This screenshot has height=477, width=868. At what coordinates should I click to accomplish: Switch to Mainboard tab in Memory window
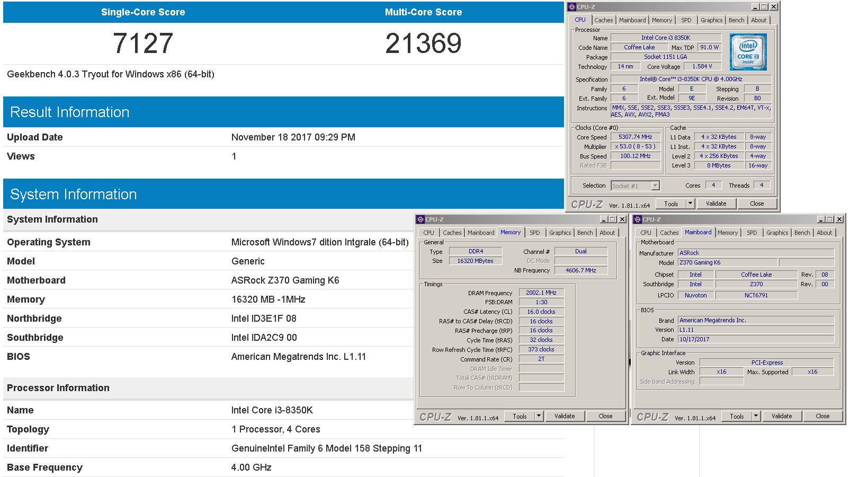[481, 233]
